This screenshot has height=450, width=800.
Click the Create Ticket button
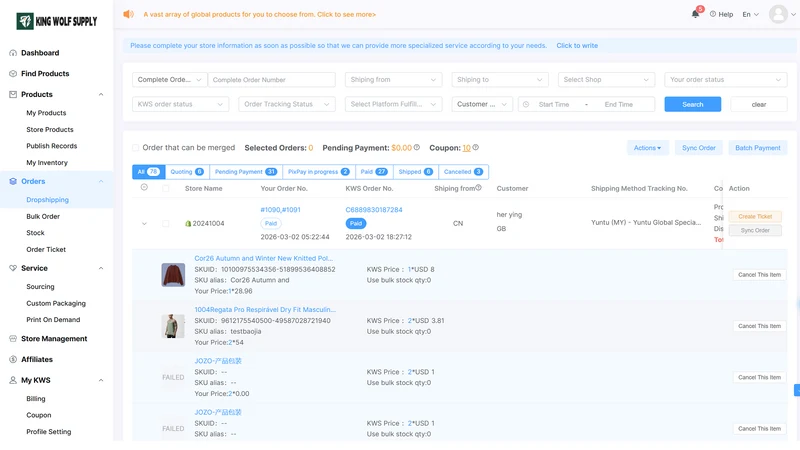755,216
